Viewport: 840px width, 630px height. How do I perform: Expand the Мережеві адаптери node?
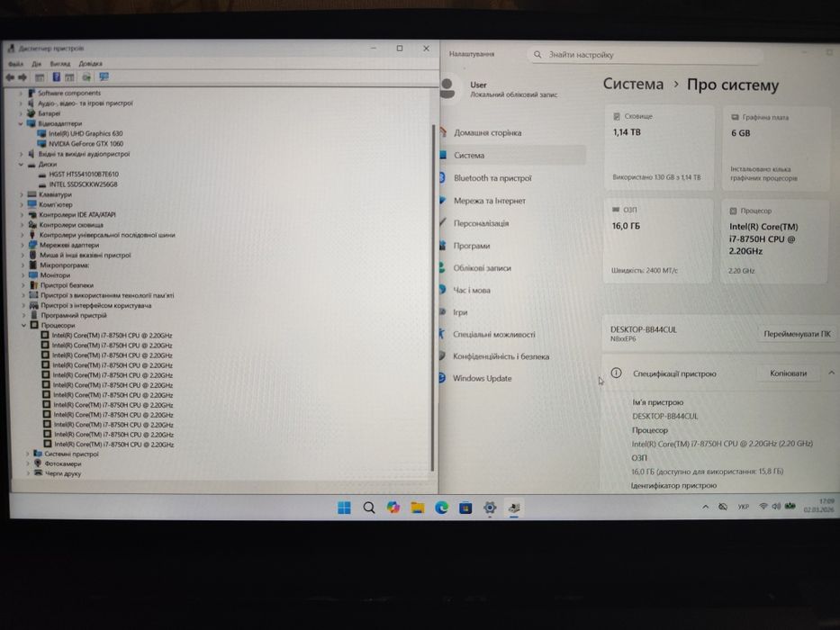tap(23, 245)
